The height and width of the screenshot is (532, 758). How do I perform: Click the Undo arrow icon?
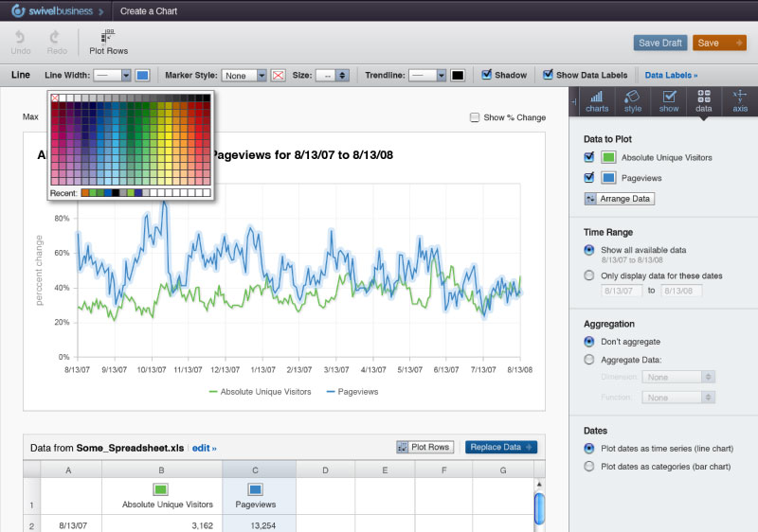21,37
